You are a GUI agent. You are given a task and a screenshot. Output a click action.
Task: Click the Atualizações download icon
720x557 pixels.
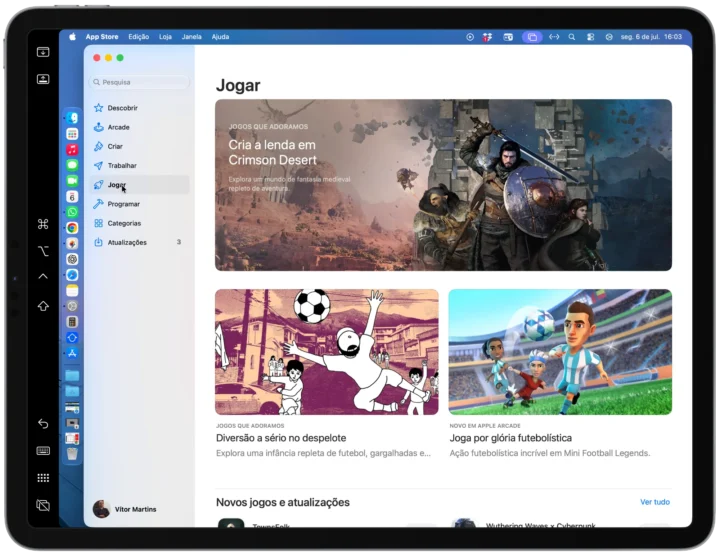coord(98,242)
